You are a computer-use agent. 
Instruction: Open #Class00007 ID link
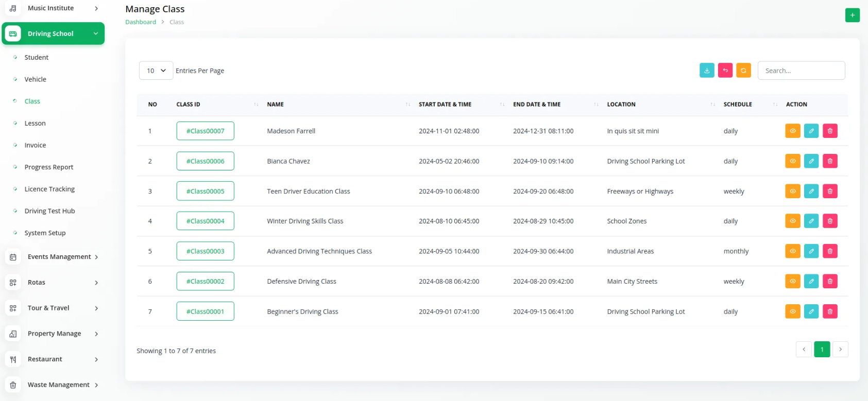[x=205, y=131]
